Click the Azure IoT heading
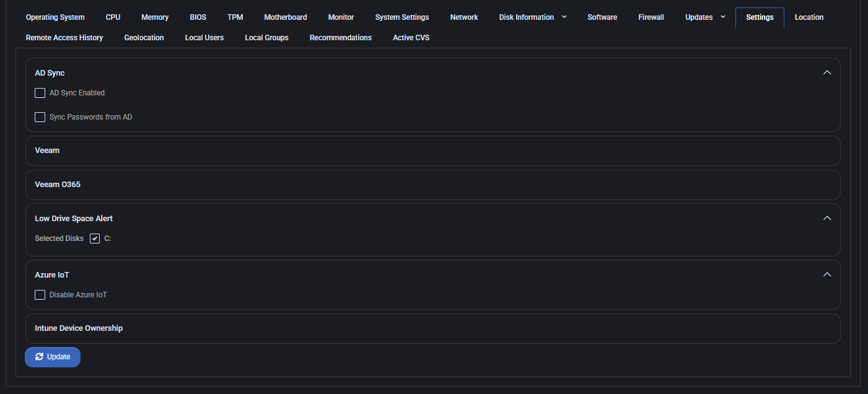 click(x=52, y=275)
